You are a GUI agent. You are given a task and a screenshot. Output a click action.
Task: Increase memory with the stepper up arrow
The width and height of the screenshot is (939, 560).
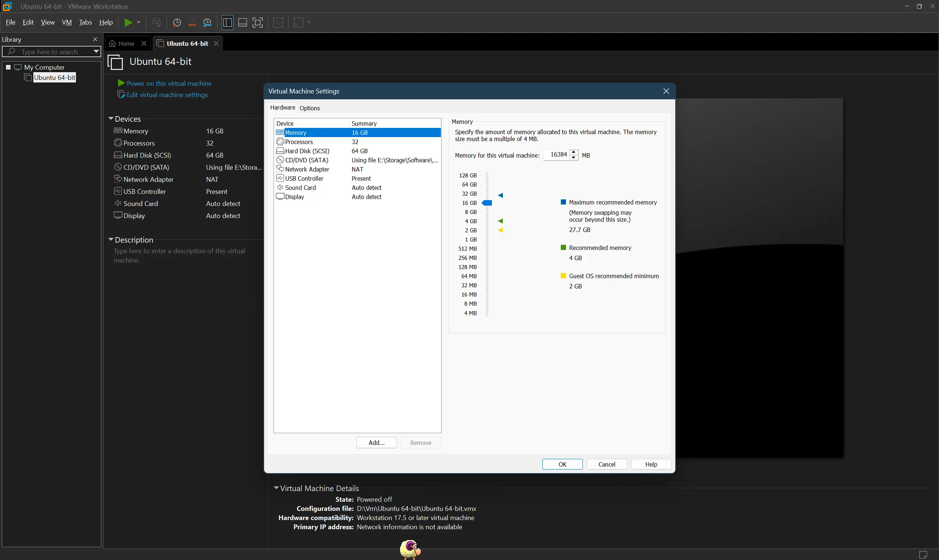click(574, 152)
